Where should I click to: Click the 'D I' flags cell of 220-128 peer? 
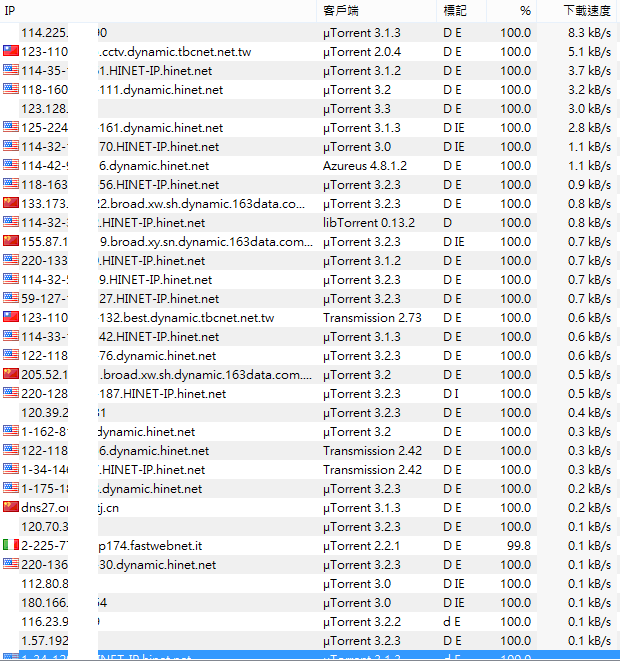click(x=451, y=393)
